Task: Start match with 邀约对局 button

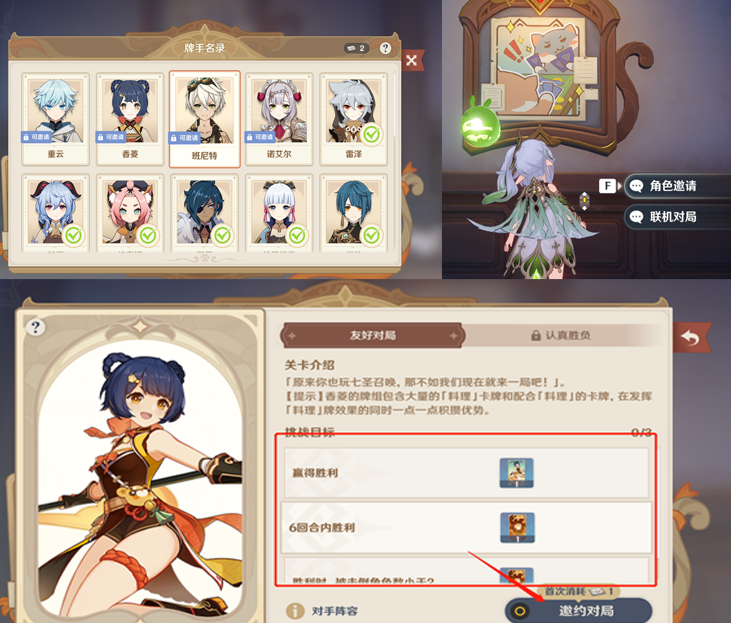Action: 578,610
